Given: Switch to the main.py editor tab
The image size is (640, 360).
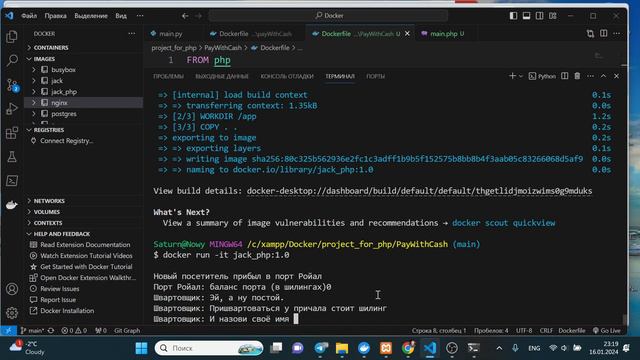Looking at the screenshot, I should click(x=171, y=33).
